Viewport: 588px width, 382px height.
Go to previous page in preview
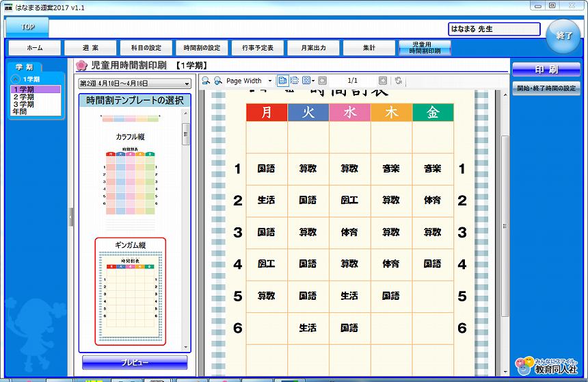point(323,80)
